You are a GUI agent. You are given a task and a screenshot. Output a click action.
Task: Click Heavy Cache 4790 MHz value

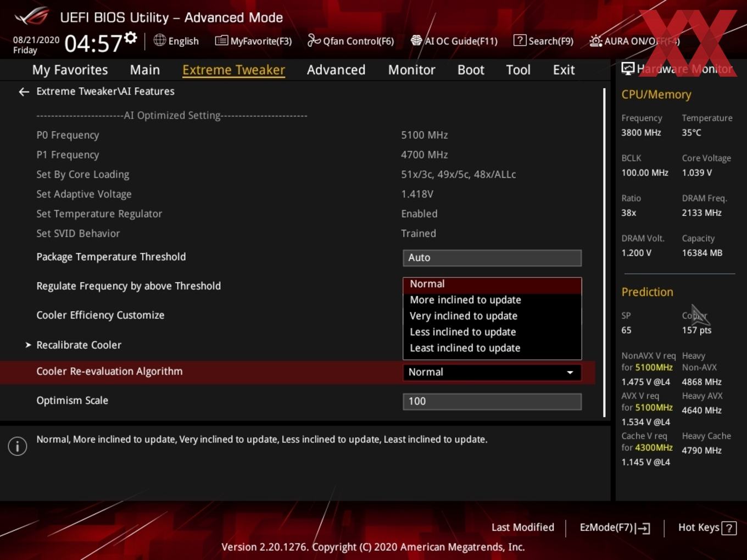[x=702, y=451]
